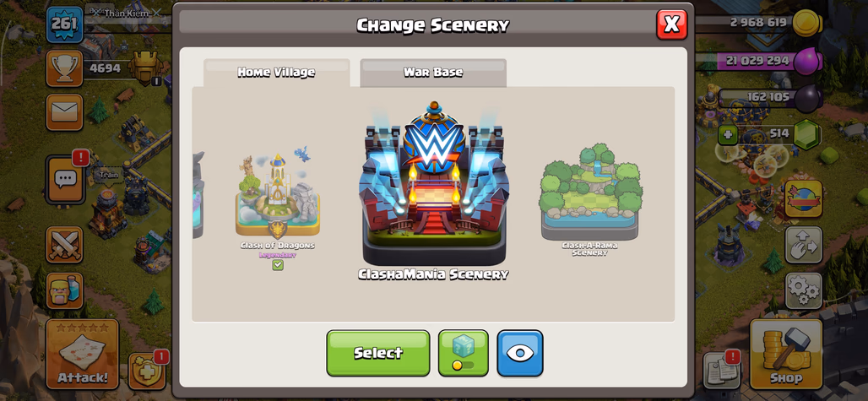Tap the Attack! map button
This screenshot has width=868, height=401.
[x=83, y=354]
